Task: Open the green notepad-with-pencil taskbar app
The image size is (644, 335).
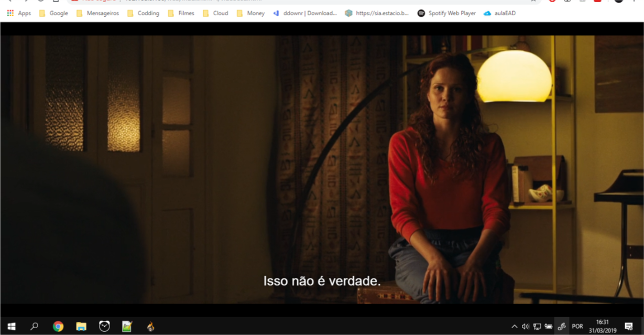Action: (127, 326)
